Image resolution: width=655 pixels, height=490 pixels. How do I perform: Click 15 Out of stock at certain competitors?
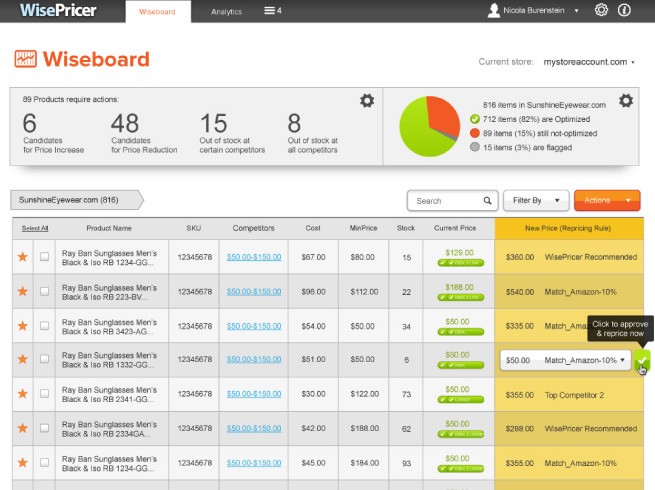pos(232,133)
